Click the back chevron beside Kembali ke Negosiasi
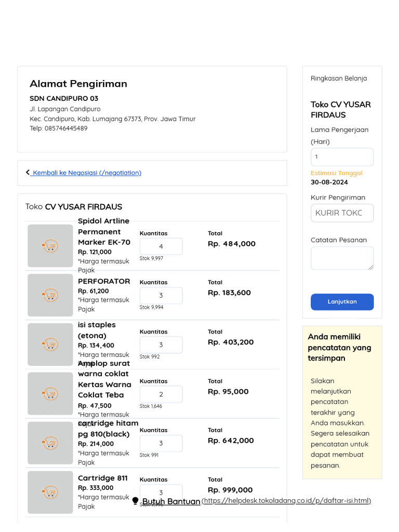399x532 pixels. pyautogui.click(x=28, y=172)
